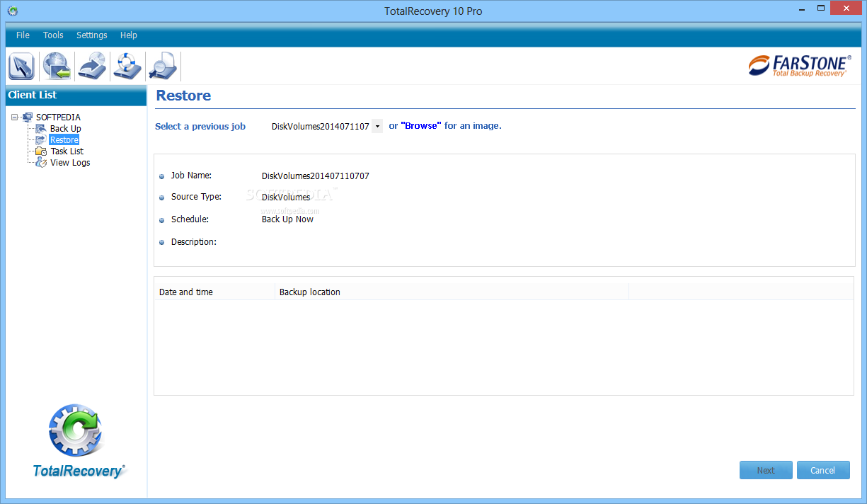Screen dimensions: 867x504
Task: Open the Help menu
Action: (129, 35)
